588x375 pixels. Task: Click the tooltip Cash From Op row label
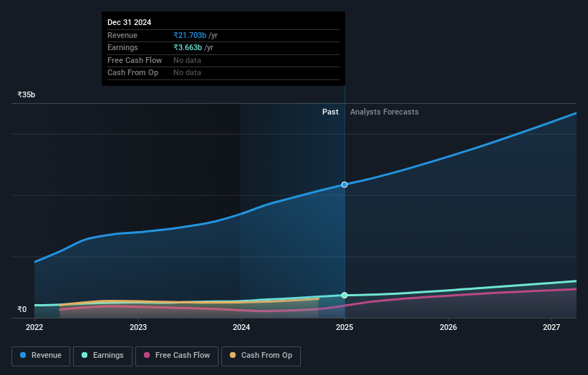132,73
